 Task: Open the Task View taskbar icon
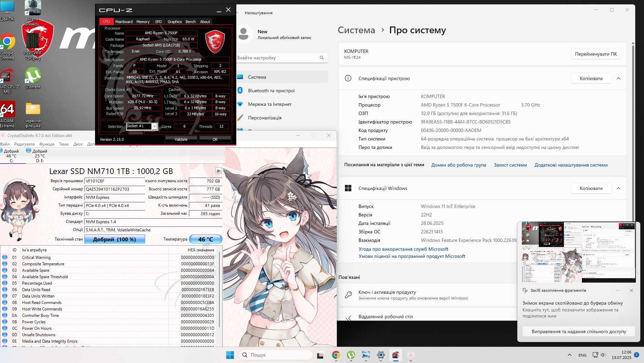coord(320,355)
